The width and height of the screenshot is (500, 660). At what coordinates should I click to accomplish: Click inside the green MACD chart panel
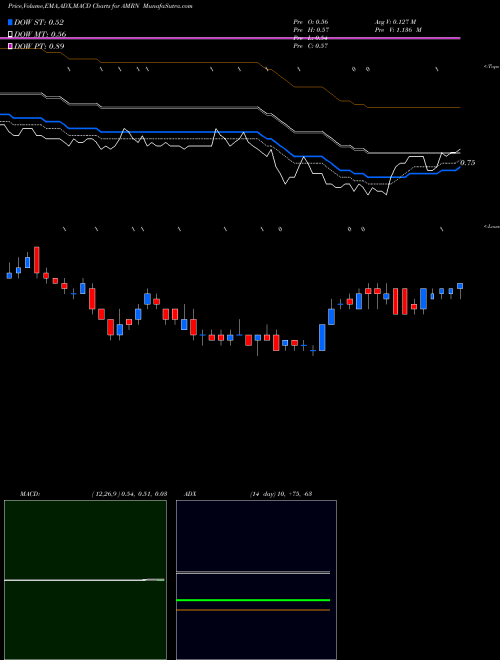tap(85, 580)
